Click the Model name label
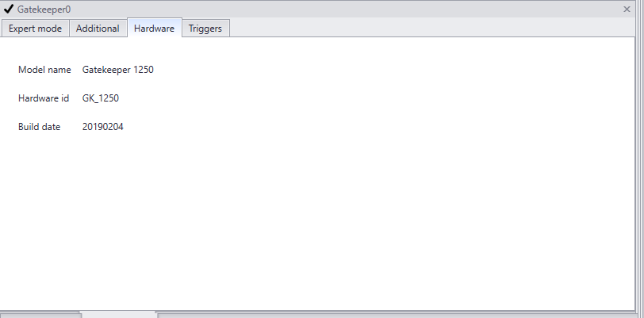 tap(44, 70)
